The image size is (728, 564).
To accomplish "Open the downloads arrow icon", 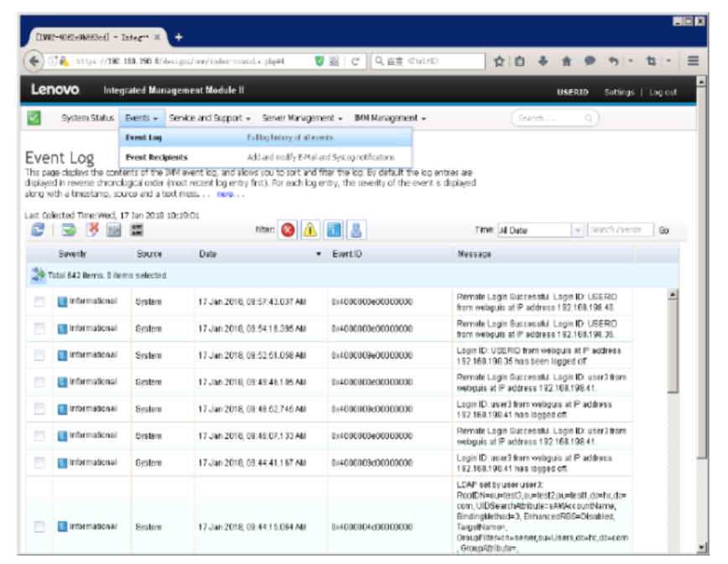I will 543,61.
